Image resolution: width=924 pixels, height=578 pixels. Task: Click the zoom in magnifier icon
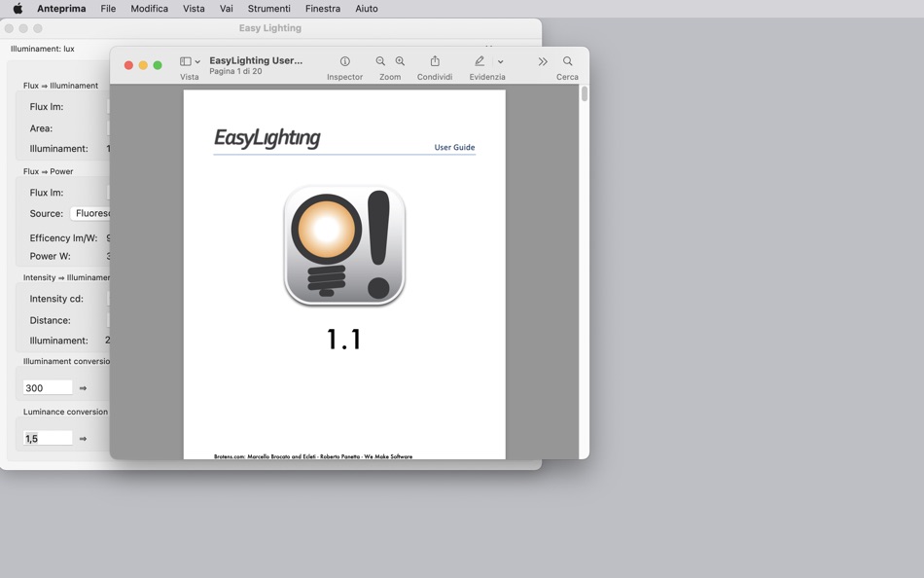click(x=400, y=61)
